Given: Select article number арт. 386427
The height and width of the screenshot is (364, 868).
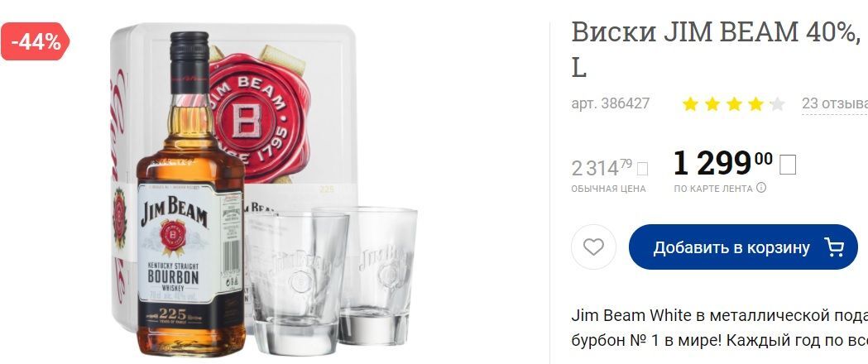Looking at the screenshot, I should (x=610, y=103).
